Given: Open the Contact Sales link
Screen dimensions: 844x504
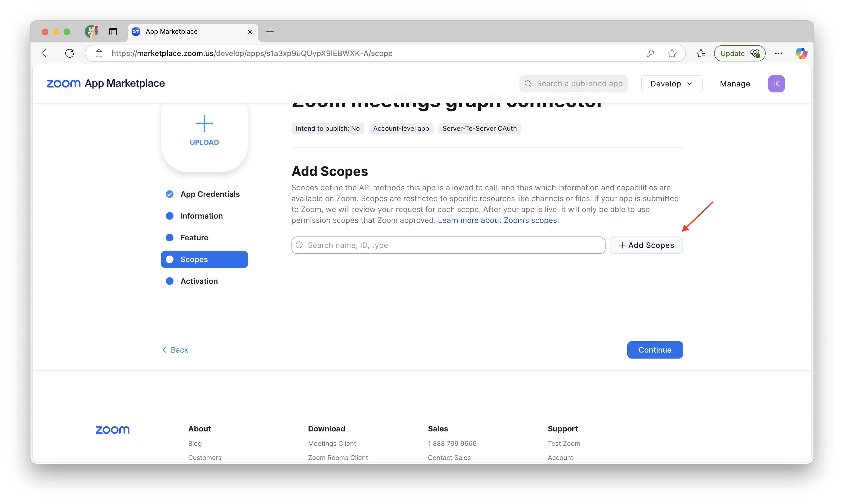Looking at the screenshot, I should point(449,458).
